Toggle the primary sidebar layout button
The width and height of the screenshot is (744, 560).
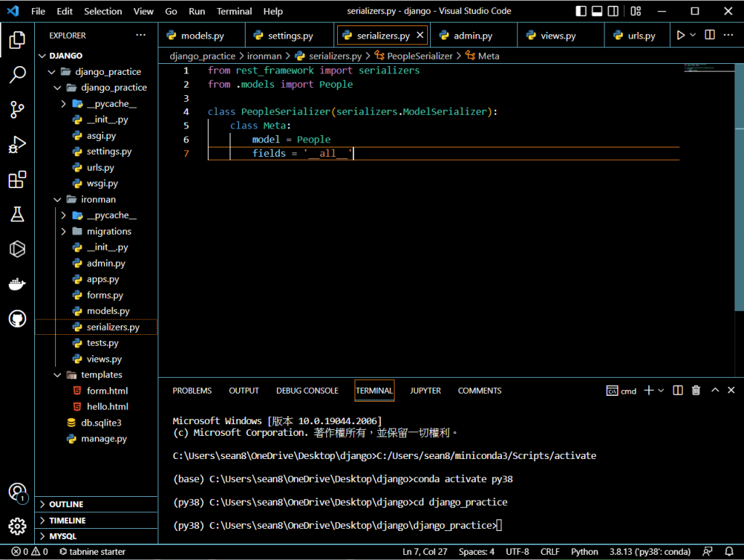(x=580, y=12)
